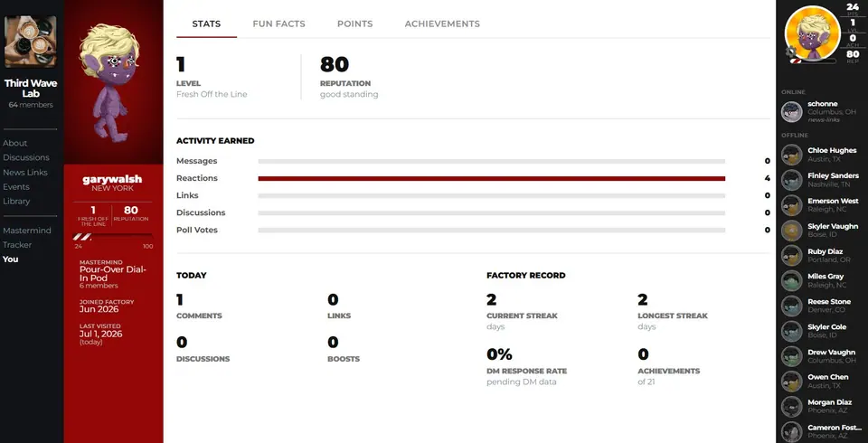
Task: Open Emerson West's member avatar
Action: tap(792, 205)
